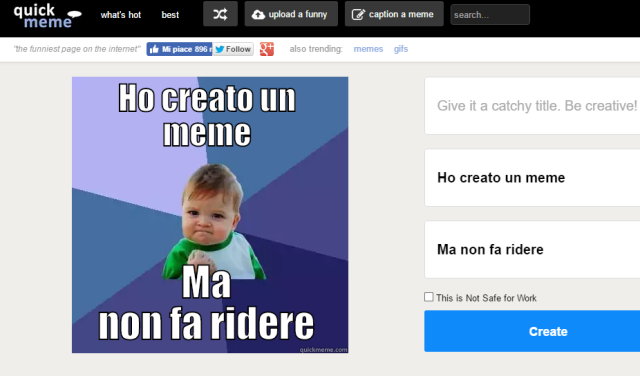The width and height of the screenshot is (640, 376).
Task: Click the caption a meme button
Action: pyautogui.click(x=394, y=14)
